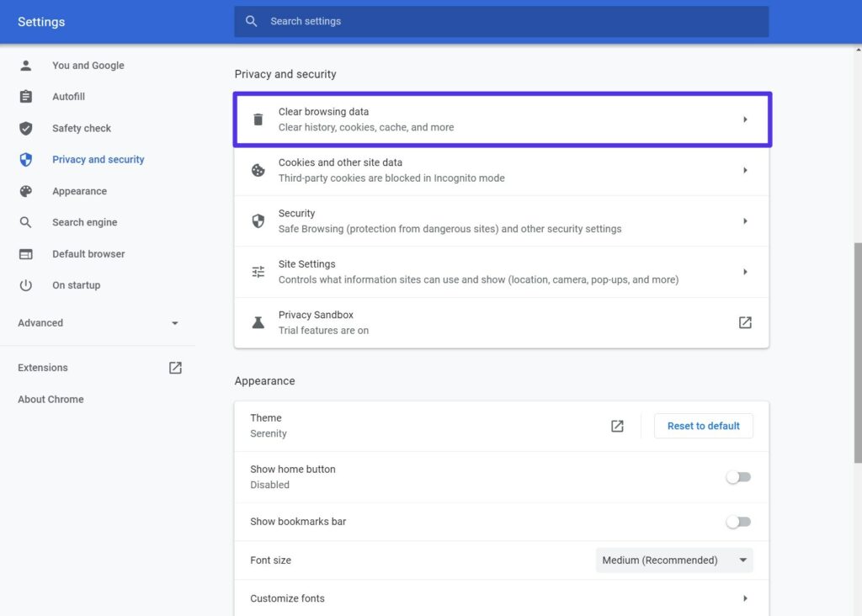The height and width of the screenshot is (616, 862).
Task: Open the Font size Medium dropdown
Action: [674, 560]
